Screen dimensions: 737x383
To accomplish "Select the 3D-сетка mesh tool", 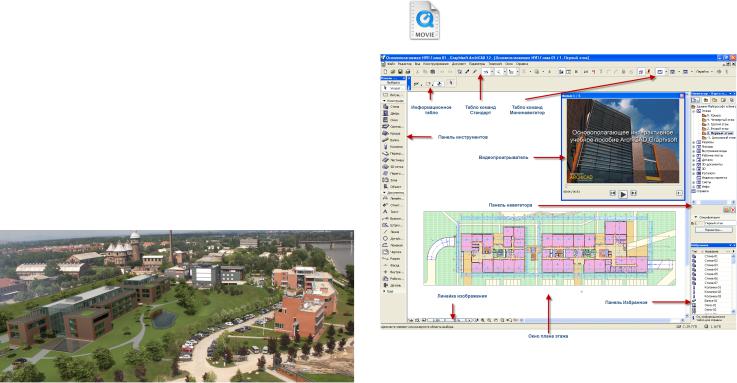I will point(392,167).
